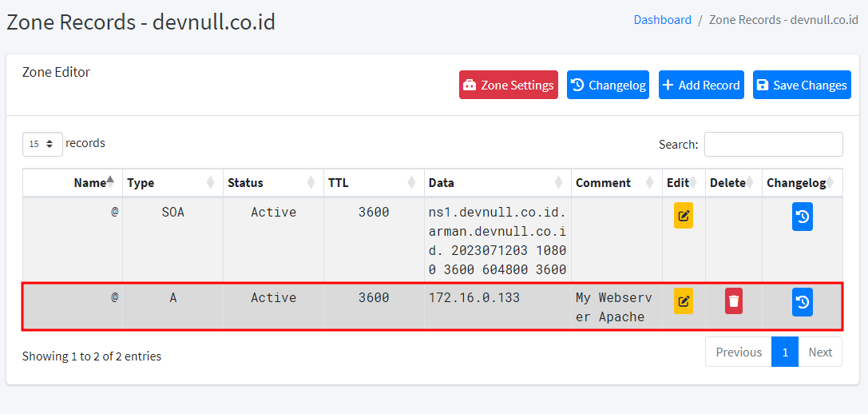Open Zone Settings

pyautogui.click(x=508, y=85)
